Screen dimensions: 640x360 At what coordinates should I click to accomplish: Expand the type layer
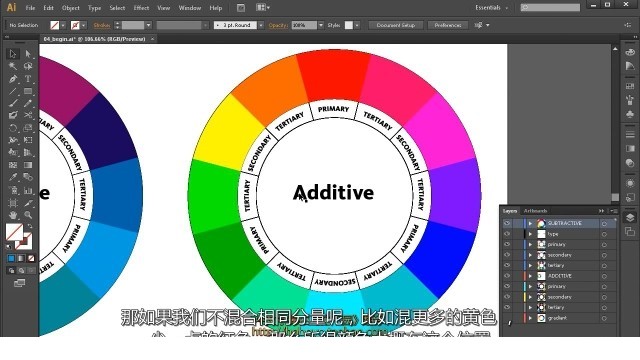530,234
